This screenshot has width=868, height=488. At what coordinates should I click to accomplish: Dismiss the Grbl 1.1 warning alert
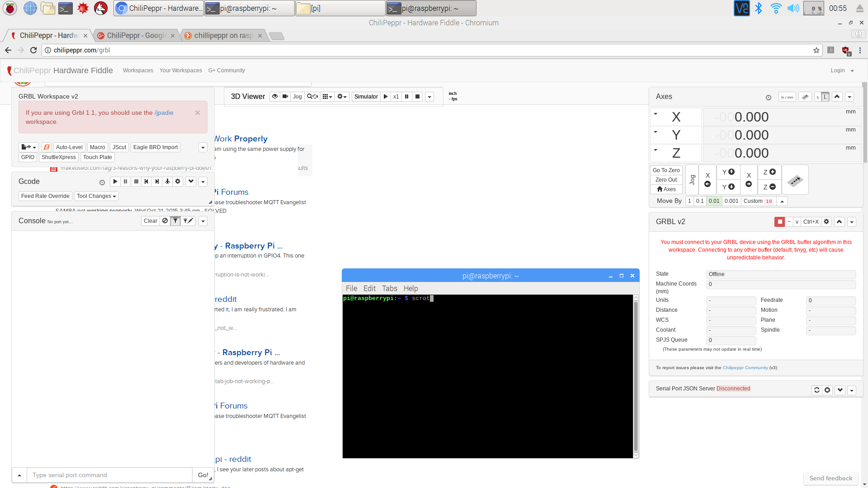pos(198,113)
